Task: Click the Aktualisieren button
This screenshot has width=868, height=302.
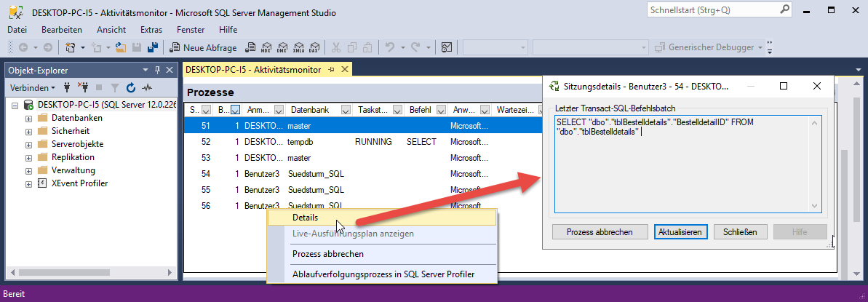Action: (680, 232)
